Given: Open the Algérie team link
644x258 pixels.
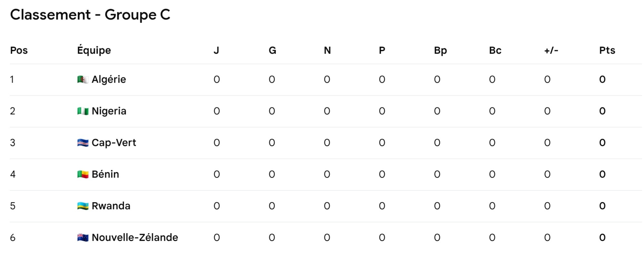Looking at the screenshot, I should coord(109,79).
